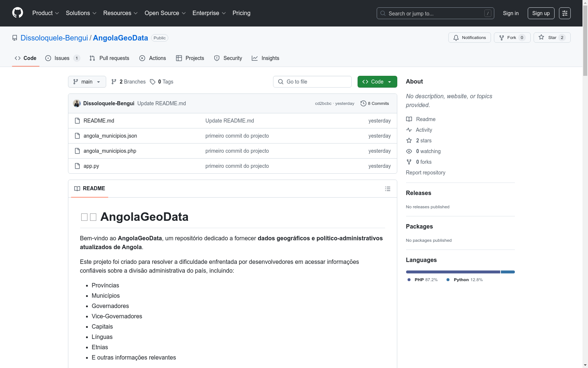This screenshot has width=588, height=368.
Task: Open the angola_municipios.php file name
Action: pos(110,151)
